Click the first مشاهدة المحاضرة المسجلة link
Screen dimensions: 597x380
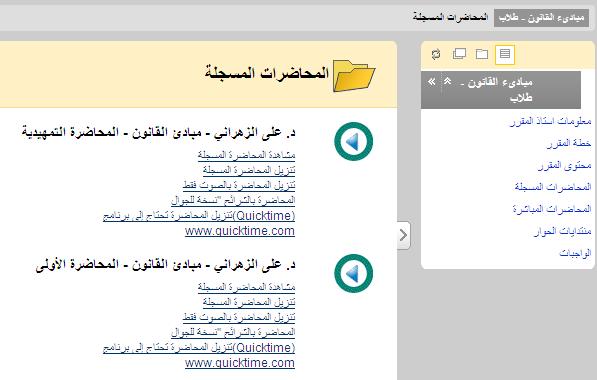(246, 155)
